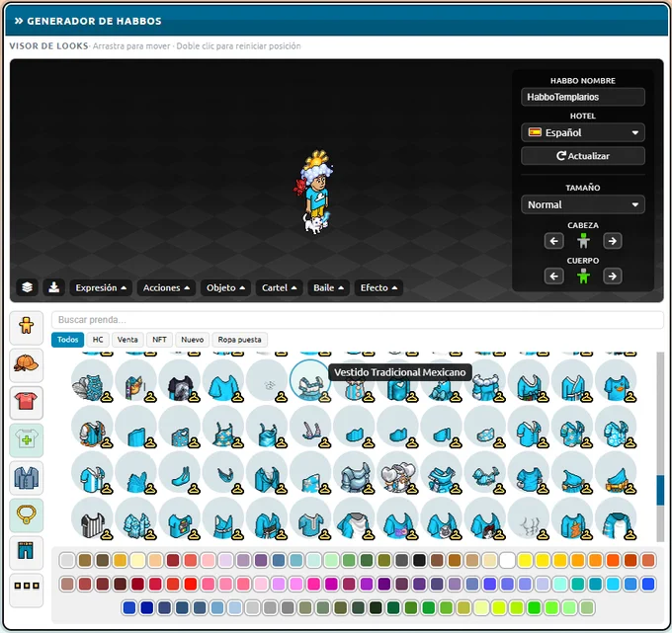Click the Actualizar button
Image resolution: width=672 pixels, height=633 pixels.
pyautogui.click(x=583, y=156)
